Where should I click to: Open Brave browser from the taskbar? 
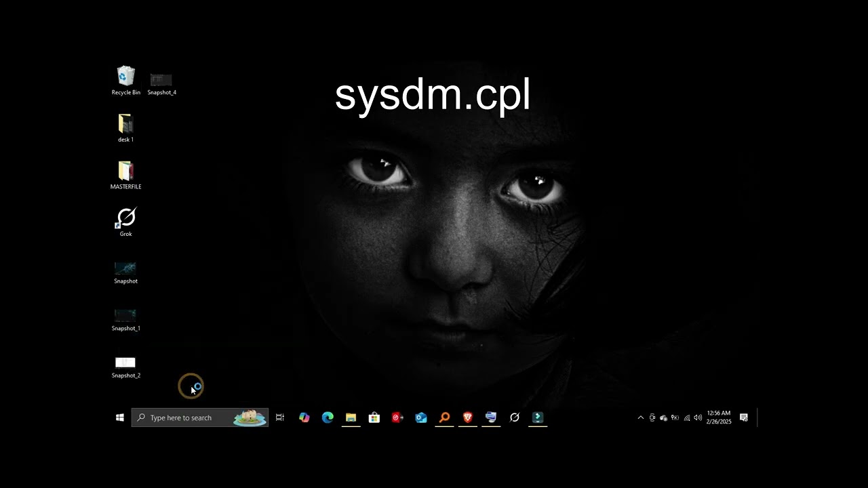click(x=468, y=418)
